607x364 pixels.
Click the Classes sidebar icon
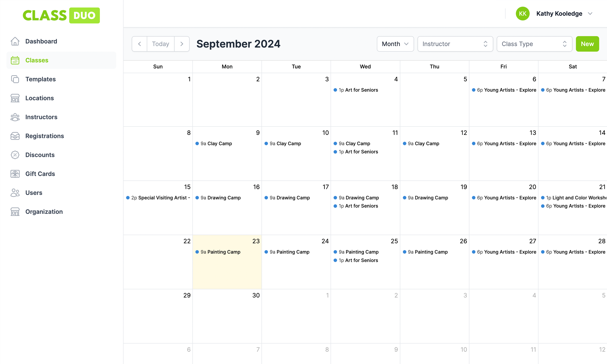point(15,60)
